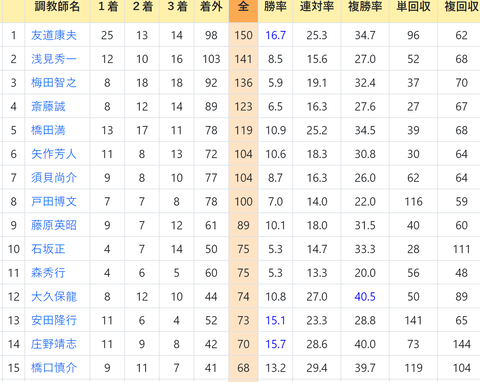
Task: Select total 89 in 藤原英昭 row
Action: click(243, 225)
